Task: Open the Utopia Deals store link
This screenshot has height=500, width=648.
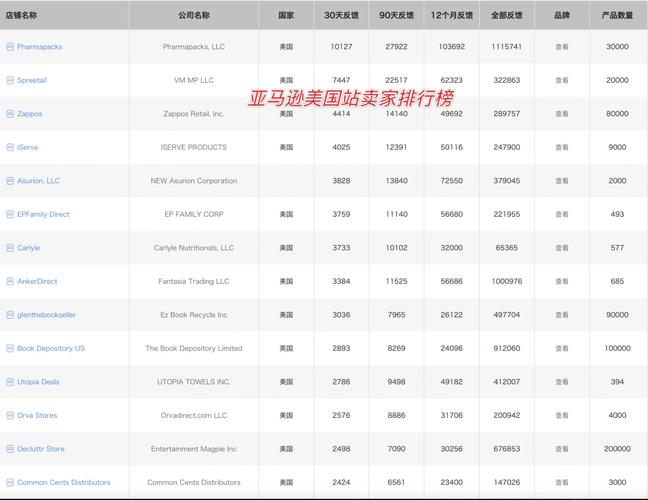Action: tap(38, 382)
